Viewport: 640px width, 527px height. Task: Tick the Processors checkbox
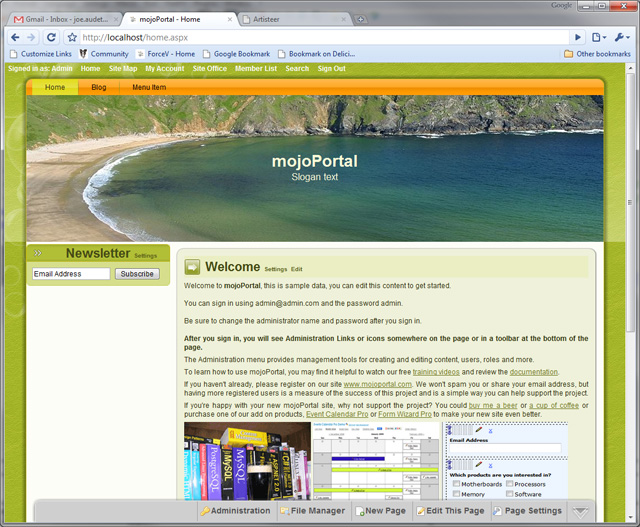pyautogui.click(x=508, y=484)
